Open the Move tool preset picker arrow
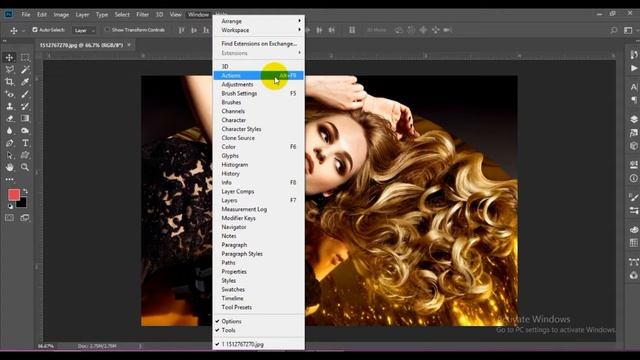Screen dimensions: 640x360 pos(23,31)
